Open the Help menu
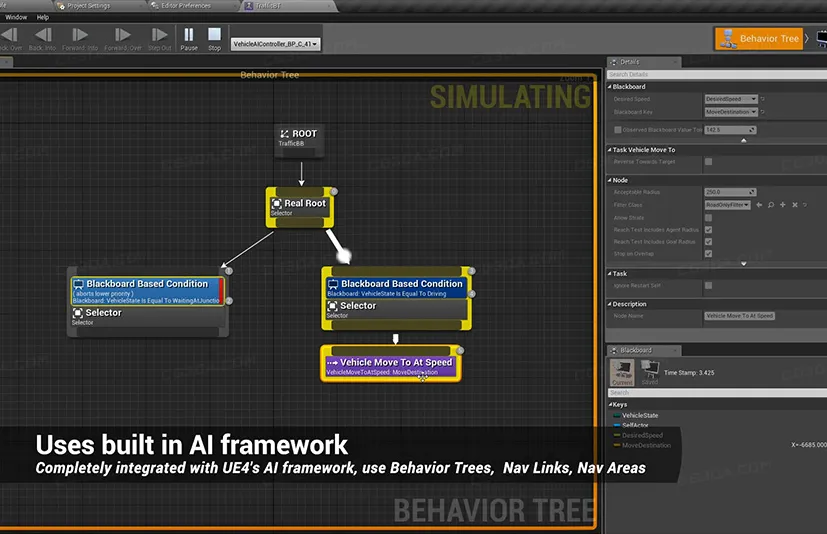 click(43, 17)
